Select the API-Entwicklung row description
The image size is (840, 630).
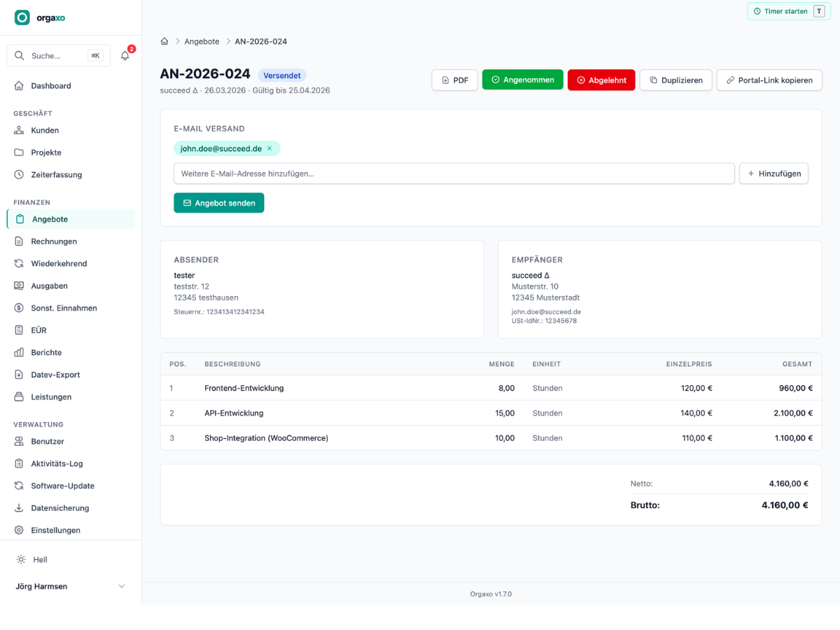click(234, 413)
